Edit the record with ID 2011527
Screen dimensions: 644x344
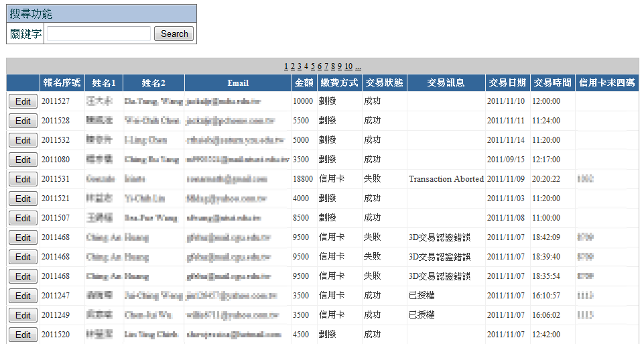(23, 101)
